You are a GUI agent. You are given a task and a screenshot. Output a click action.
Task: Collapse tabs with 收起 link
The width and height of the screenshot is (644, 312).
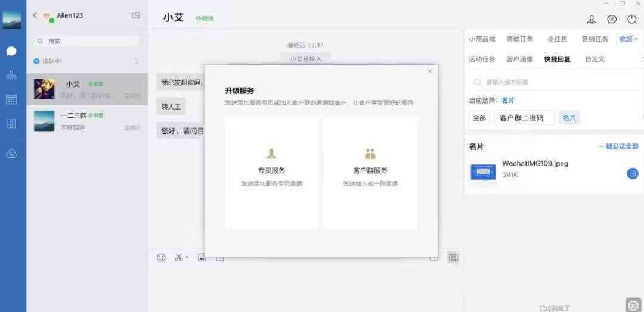tap(629, 39)
